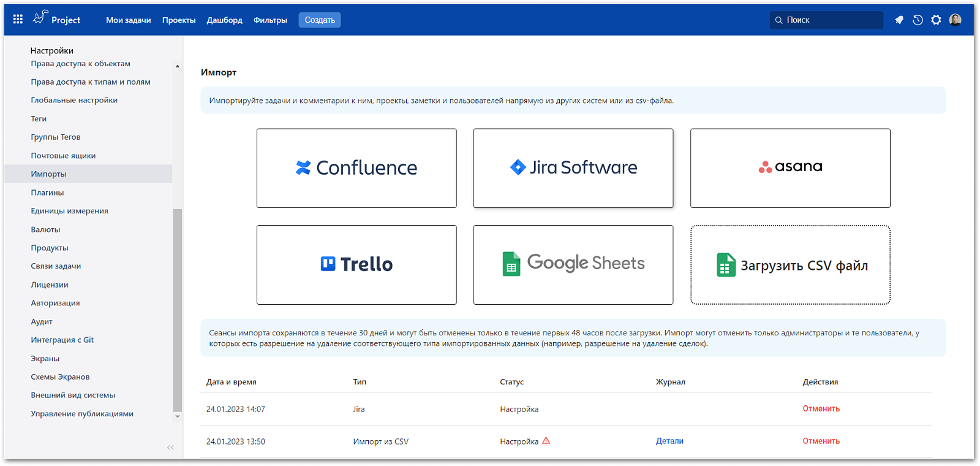Choose the Trello import card

tap(356, 265)
